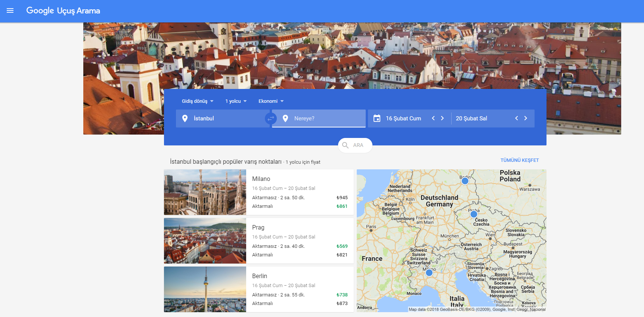The height and width of the screenshot is (317, 644).
Task: Click the destination location pin icon
Action: pyautogui.click(x=285, y=119)
